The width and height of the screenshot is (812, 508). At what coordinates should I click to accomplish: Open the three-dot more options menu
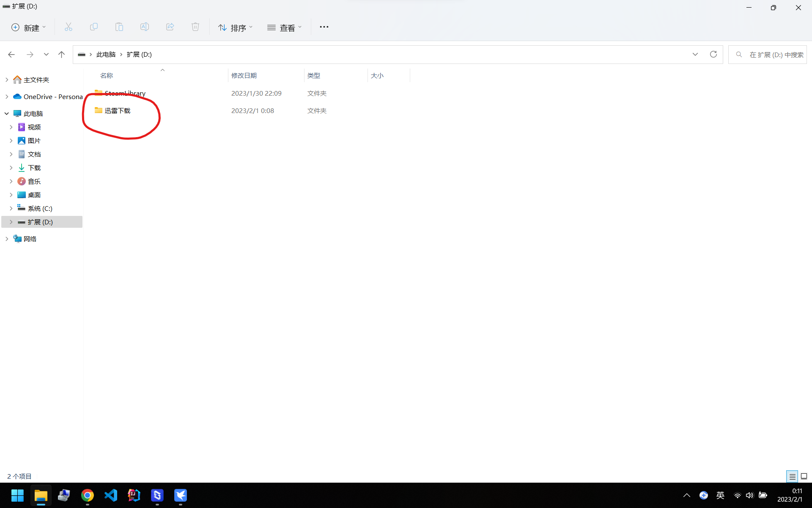pos(324,27)
